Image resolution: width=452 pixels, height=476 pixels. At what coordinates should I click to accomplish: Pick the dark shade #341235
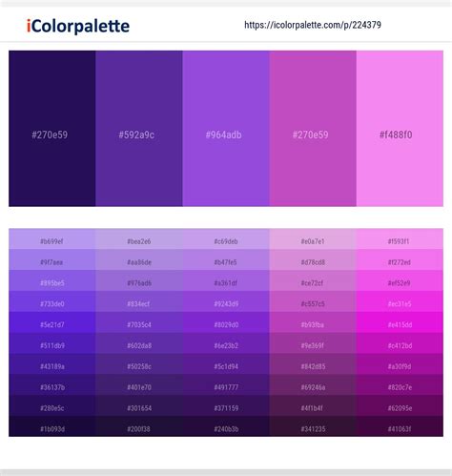tap(313, 426)
